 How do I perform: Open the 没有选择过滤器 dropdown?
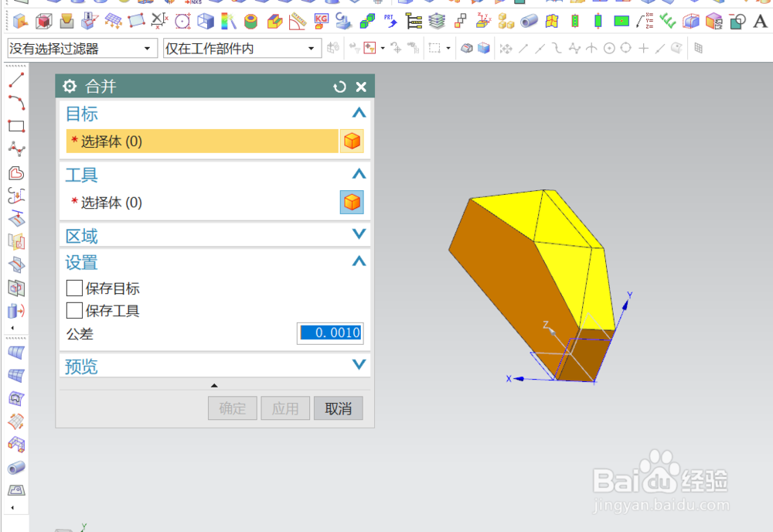click(83, 48)
